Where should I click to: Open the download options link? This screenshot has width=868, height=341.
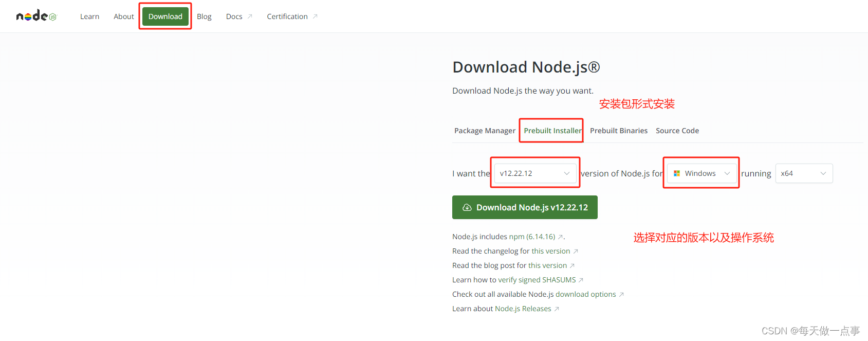[x=586, y=294]
